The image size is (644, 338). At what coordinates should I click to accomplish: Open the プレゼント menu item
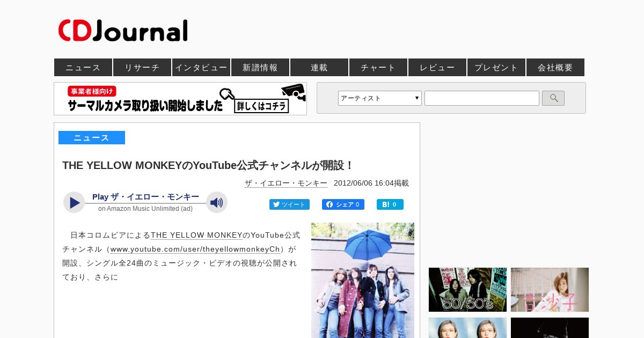click(x=496, y=67)
